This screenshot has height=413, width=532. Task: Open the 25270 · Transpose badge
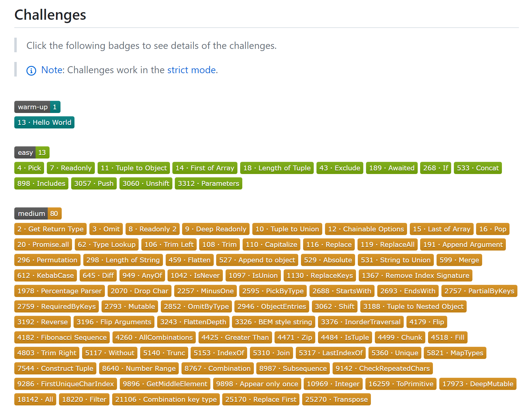coord(337,399)
